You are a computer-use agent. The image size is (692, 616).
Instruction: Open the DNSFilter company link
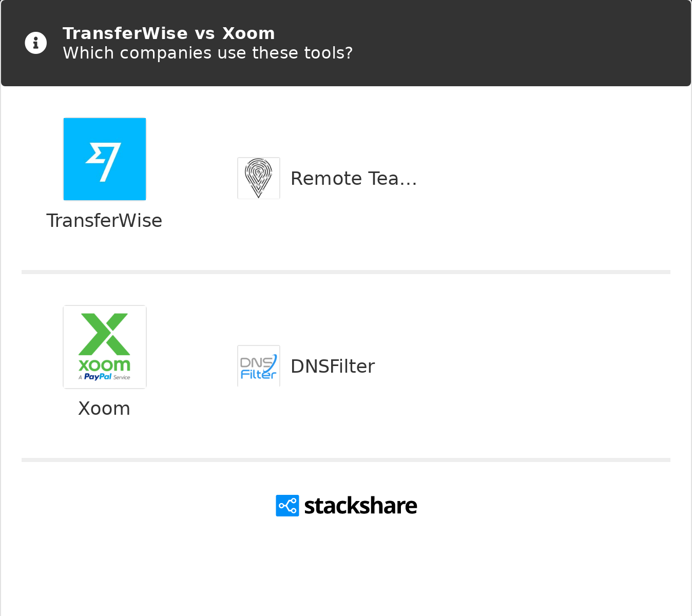click(x=333, y=367)
